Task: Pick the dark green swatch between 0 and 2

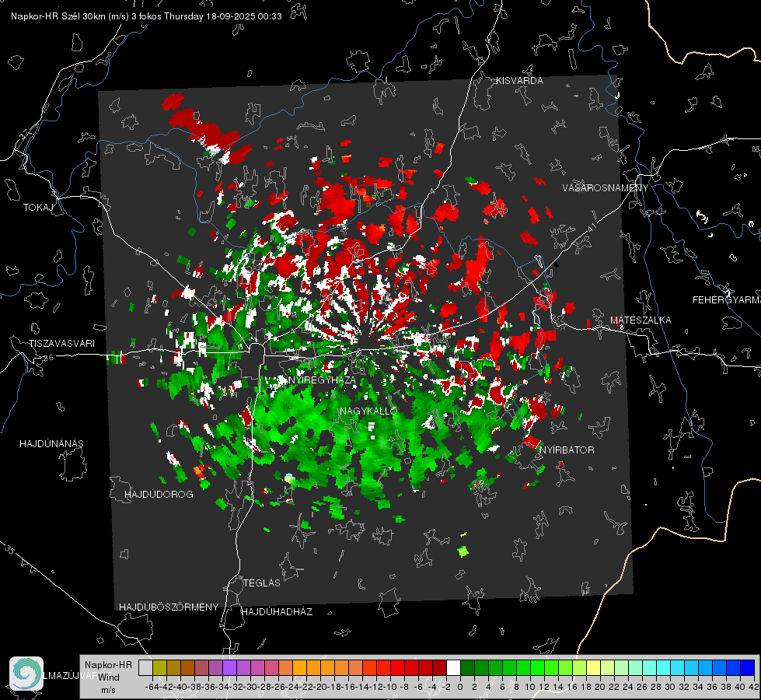Action: [x=467, y=667]
